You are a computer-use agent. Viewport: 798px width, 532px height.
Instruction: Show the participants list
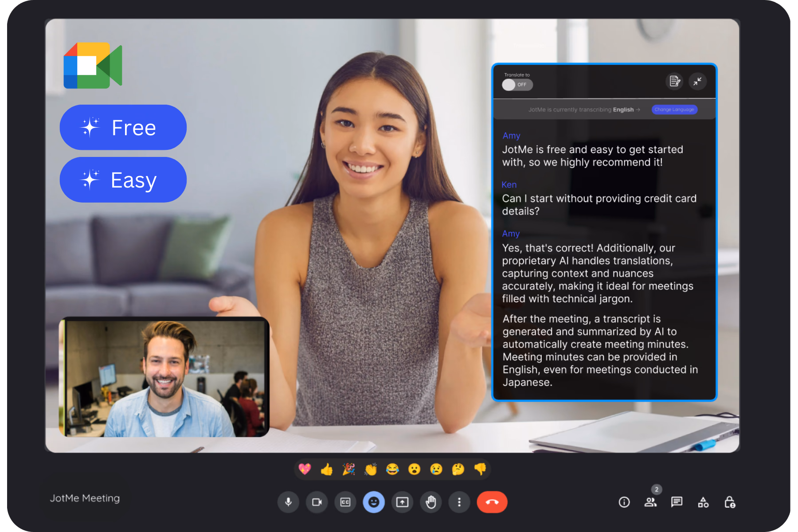(650, 502)
